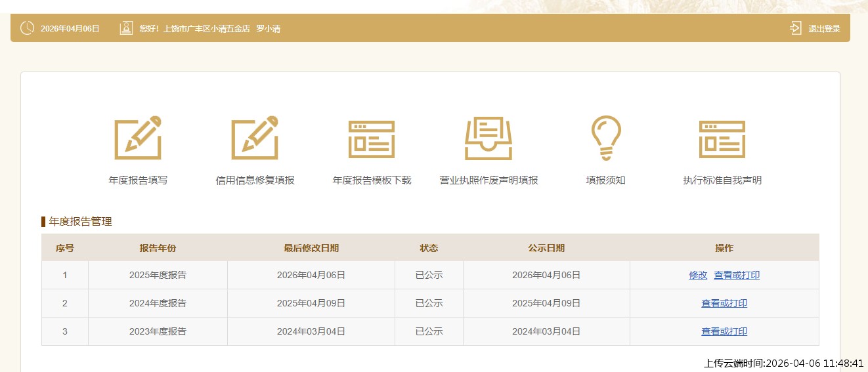The image size is (868, 372).
Task: Open the 信用信息修复填报 icon
Action: (255, 138)
